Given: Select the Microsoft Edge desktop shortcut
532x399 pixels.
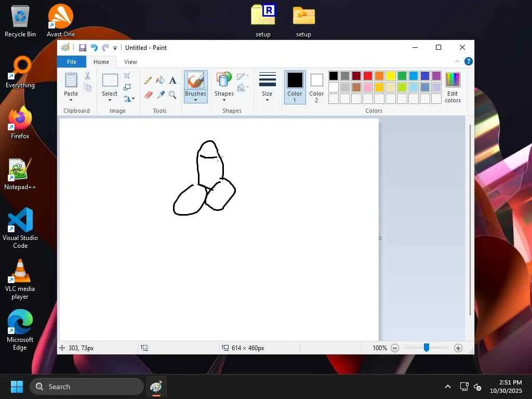Looking at the screenshot, I should [20, 330].
